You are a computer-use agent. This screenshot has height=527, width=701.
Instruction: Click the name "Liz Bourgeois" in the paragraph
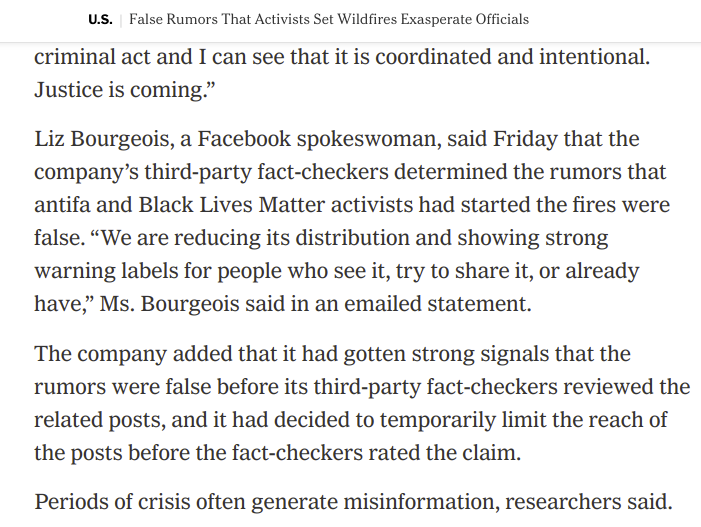point(104,139)
